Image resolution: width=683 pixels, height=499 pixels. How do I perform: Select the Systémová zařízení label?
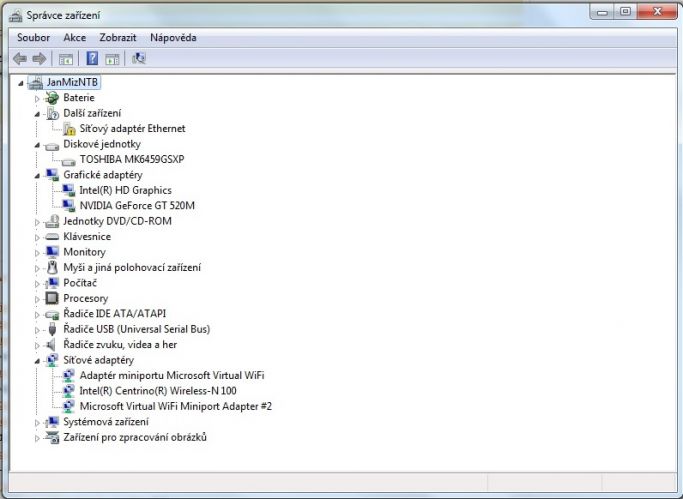pos(106,422)
